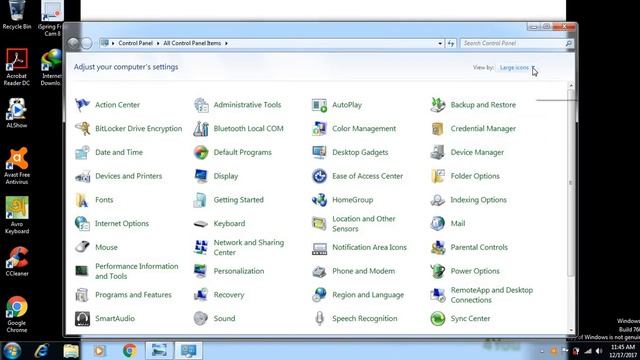
Task: Open the SmartAudio link
Action: coord(115,318)
